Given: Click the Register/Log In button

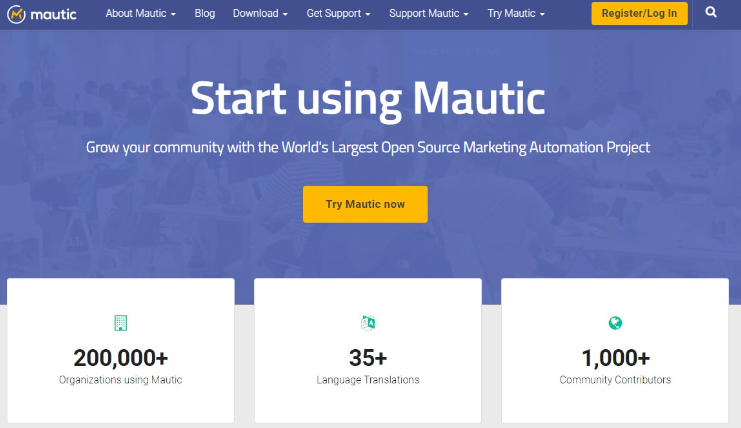Looking at the screenshot, I should (x=639, y=13).
